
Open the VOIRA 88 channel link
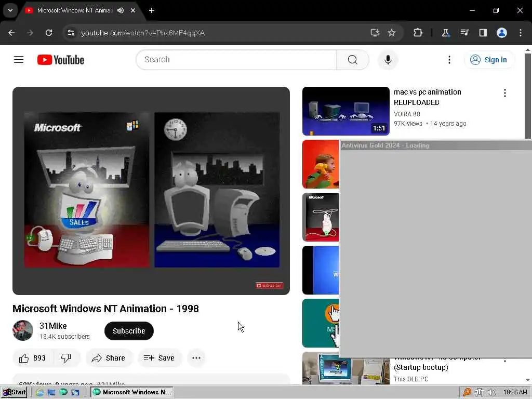pos(407,114)
